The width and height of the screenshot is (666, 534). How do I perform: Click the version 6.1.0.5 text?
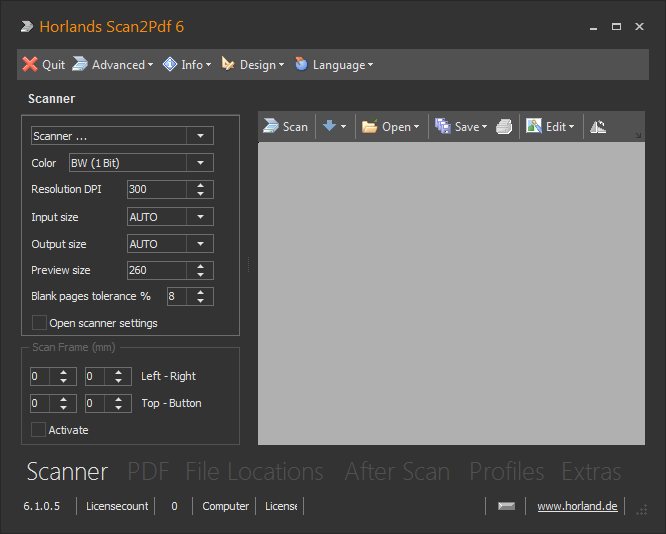click(42, 506)
